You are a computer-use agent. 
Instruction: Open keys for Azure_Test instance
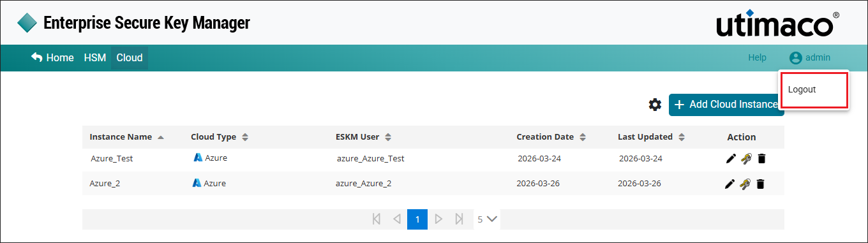745,158
